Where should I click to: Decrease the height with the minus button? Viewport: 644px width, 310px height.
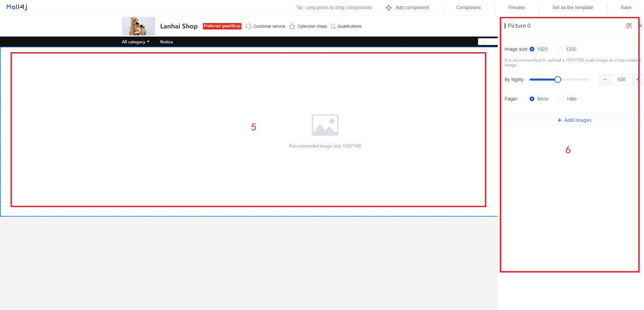[x=605, y=80]
